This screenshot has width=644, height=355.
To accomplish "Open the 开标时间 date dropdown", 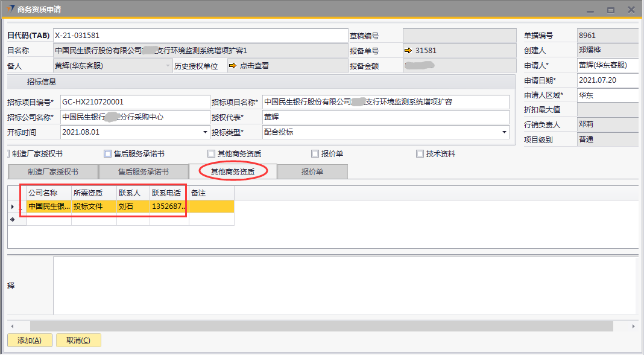I will (204, 132).
